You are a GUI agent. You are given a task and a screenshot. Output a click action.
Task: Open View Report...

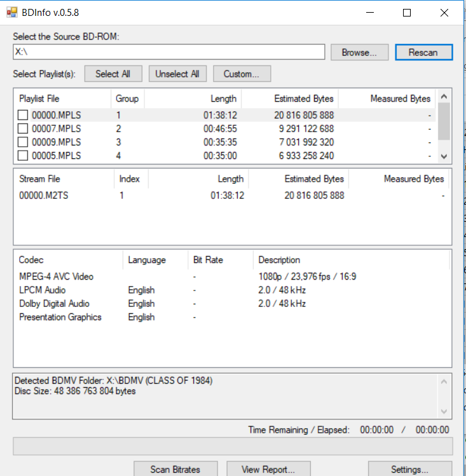click(x=268, y=469)
